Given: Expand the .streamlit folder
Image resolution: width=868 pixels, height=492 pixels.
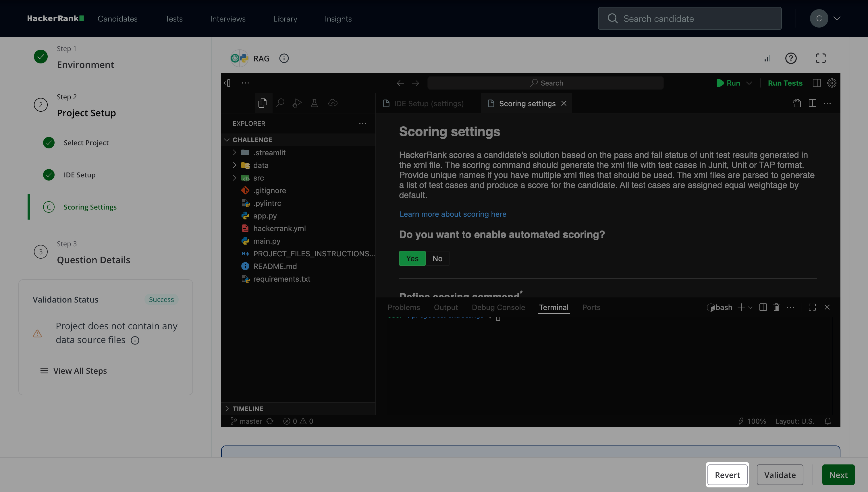Looking at the screenshot, I should pyautogui.click(x=234, y=152).
